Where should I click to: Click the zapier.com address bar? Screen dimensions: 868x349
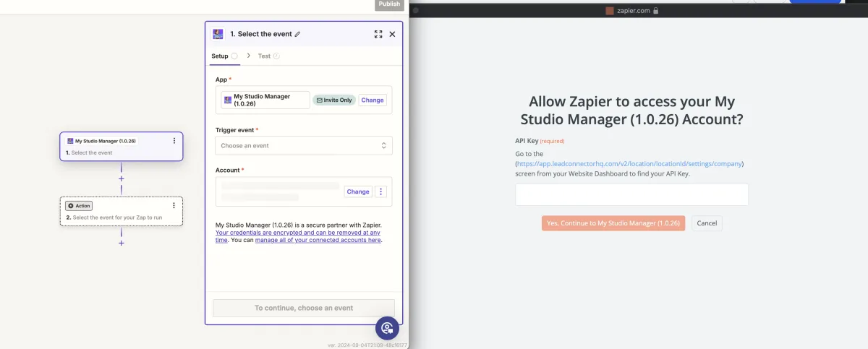pyautogui.click(x=633, y=11)
